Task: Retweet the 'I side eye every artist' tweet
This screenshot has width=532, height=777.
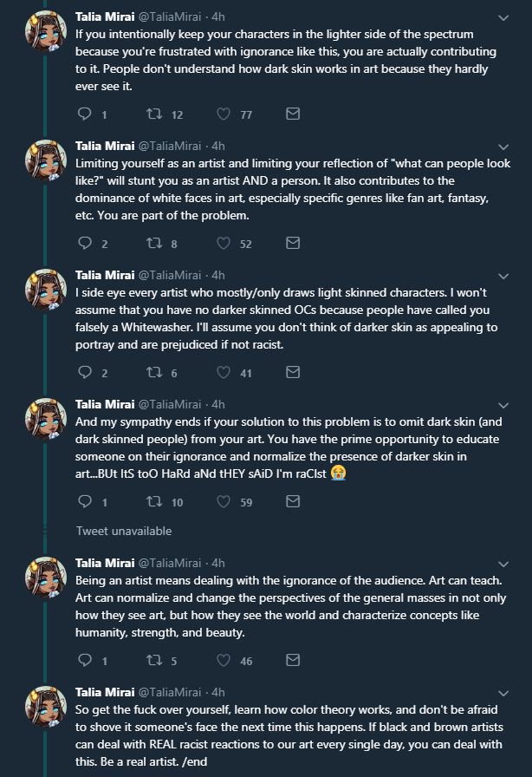Action: pyautogui.click(x=154, y=372)
